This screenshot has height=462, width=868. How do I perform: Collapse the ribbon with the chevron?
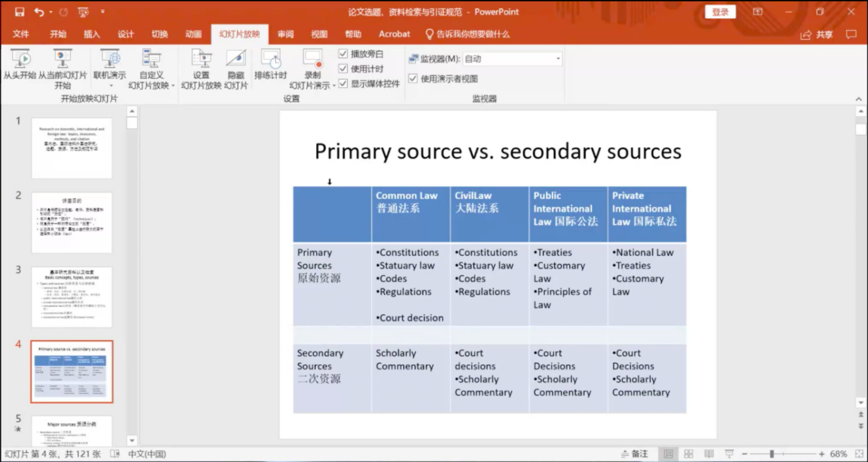pyautogui.click(x=858, y=99)
